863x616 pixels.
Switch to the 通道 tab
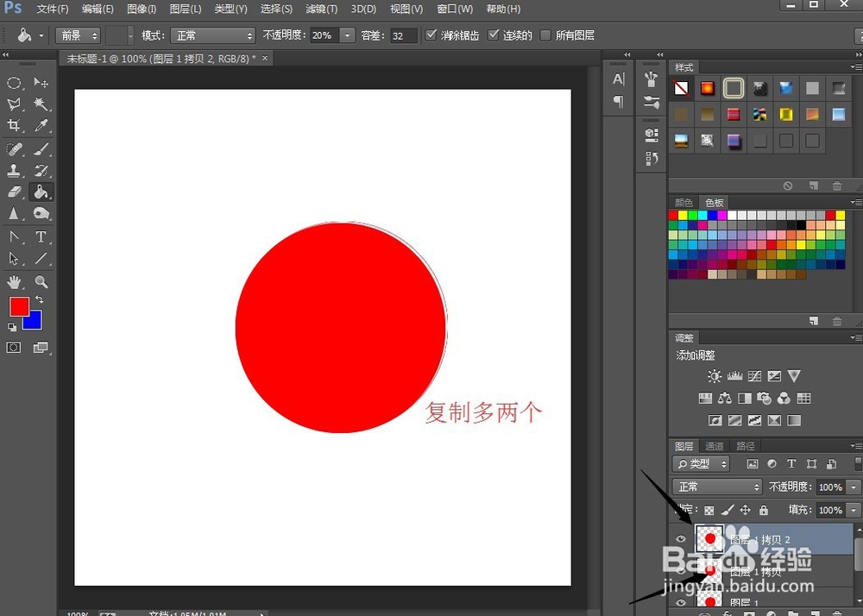[x=715, y=447]
